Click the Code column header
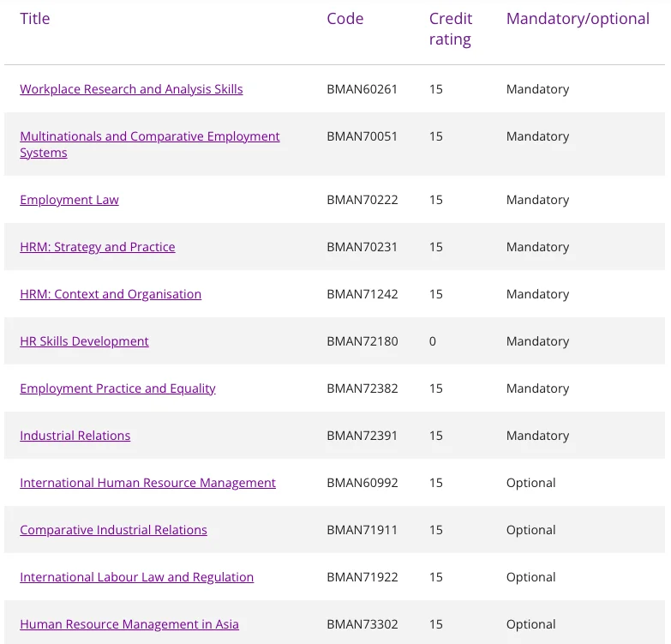 [345, 19]
